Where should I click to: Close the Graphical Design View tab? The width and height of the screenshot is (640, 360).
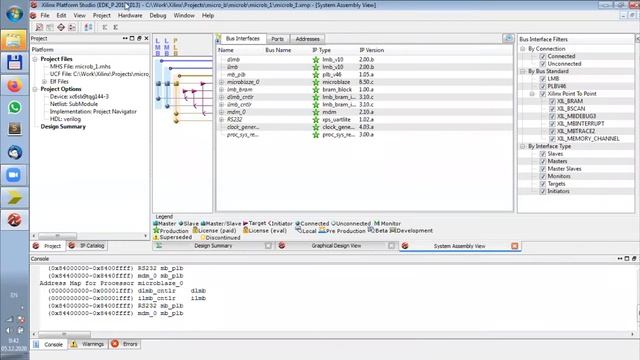391,246
